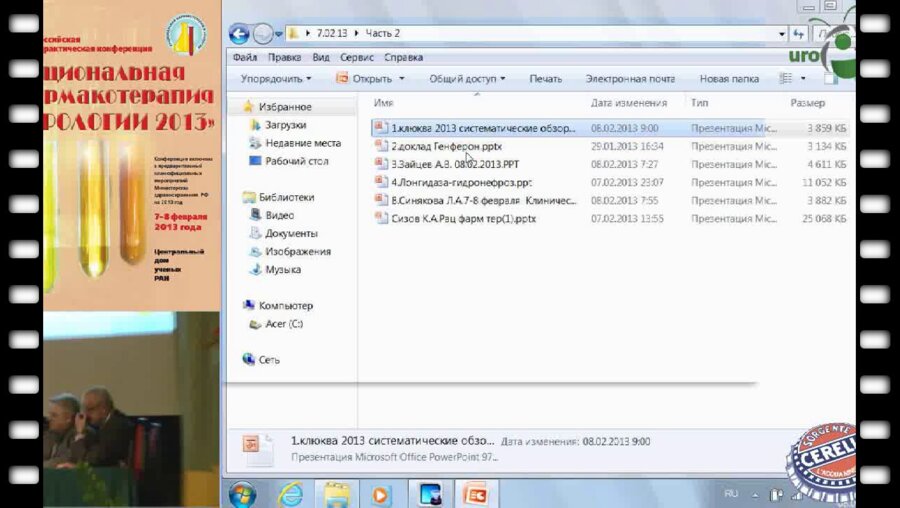Select the file 3.Зайцев А.В. 08.02.2013.PPT
This screenshot has height=508, width=900.
455,164
